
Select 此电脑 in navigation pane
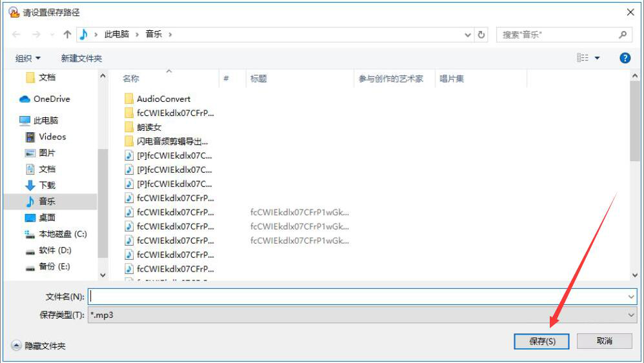pyautogui.click(x=39, y=120)
